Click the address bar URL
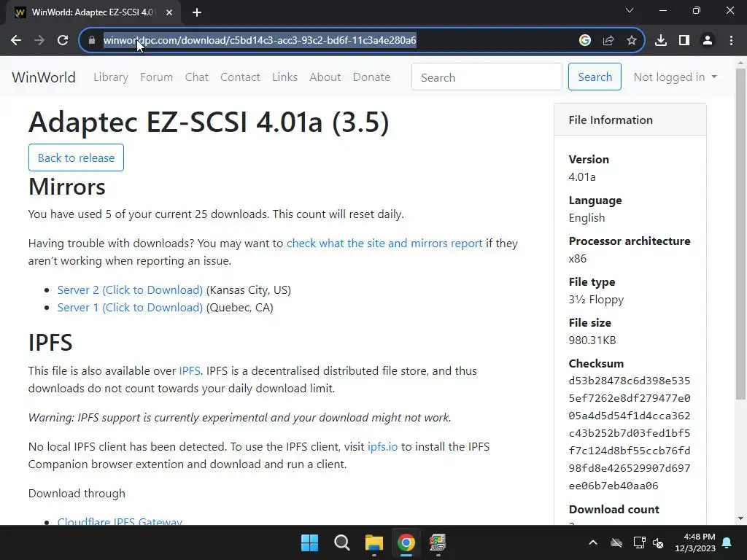Screen dimensions: 747x560 tap(260, 41)
